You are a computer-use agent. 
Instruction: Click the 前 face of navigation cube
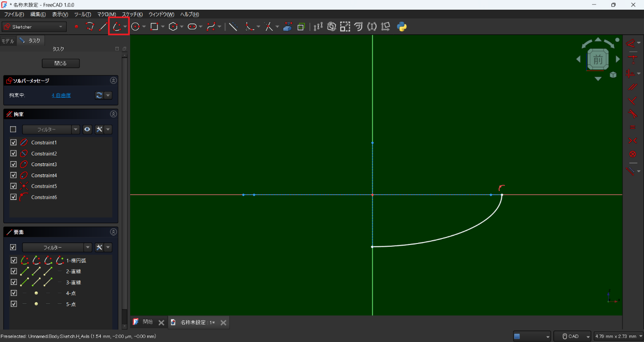pyautogui.click(x=598, y=59)
